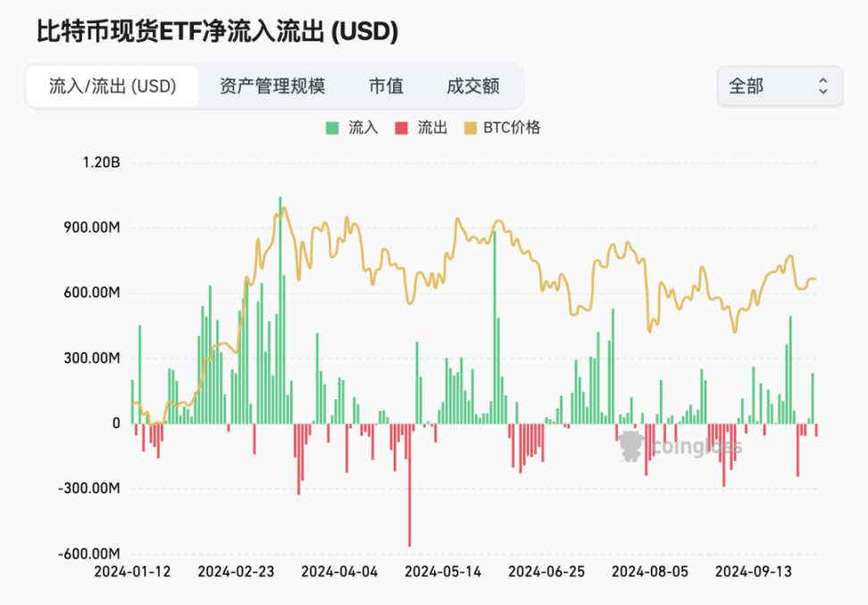
Task: Hide the 流出 series via legend label
Action: pos(432,128)
